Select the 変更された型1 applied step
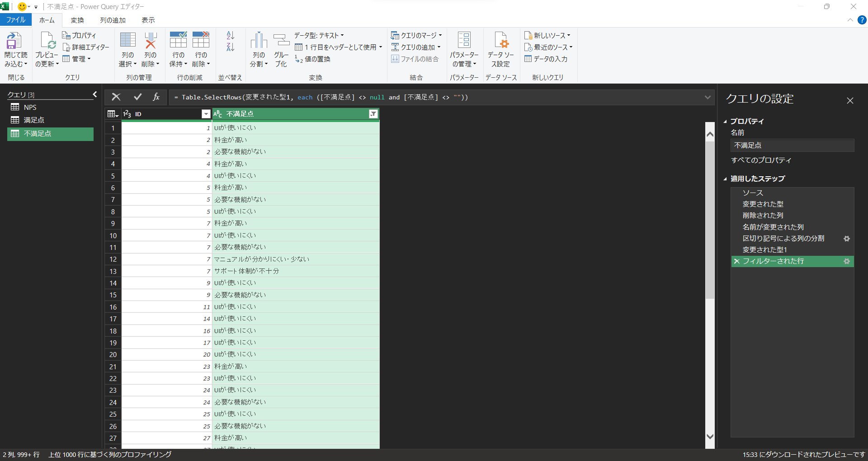Viewport: 868px width, 461px height. pyautogui.click(x=792, y=250)
